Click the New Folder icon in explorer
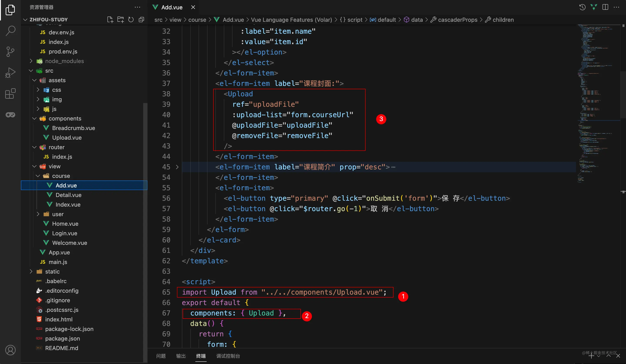Image resolution: width=626 pixels, height=364 pixels. click(x=121, y=20)
